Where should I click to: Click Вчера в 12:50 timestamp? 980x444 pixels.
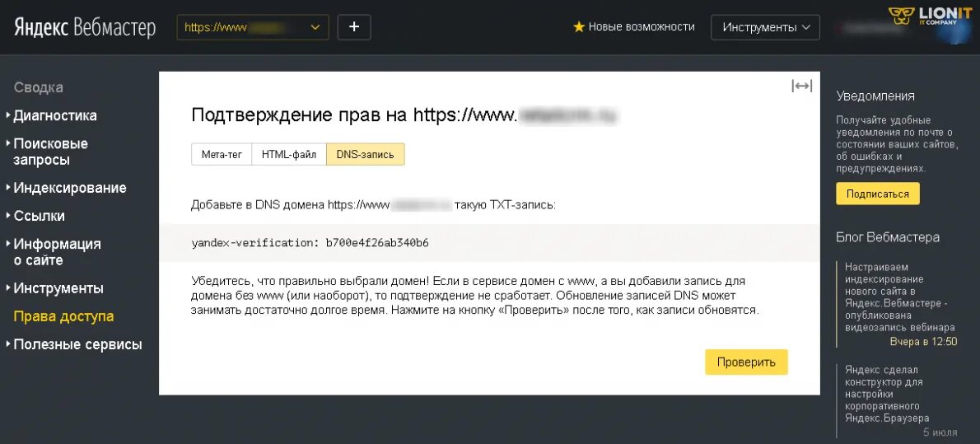click(923, 342)
